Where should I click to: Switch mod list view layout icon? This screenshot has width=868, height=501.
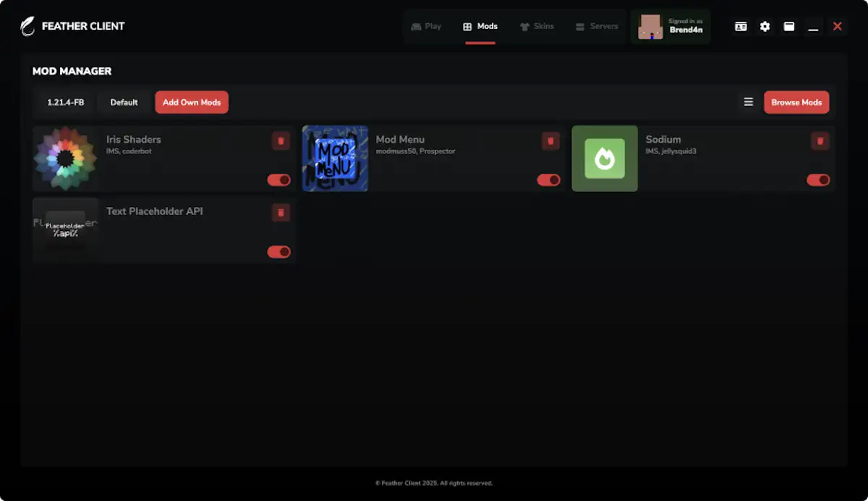tap(748, 102)
